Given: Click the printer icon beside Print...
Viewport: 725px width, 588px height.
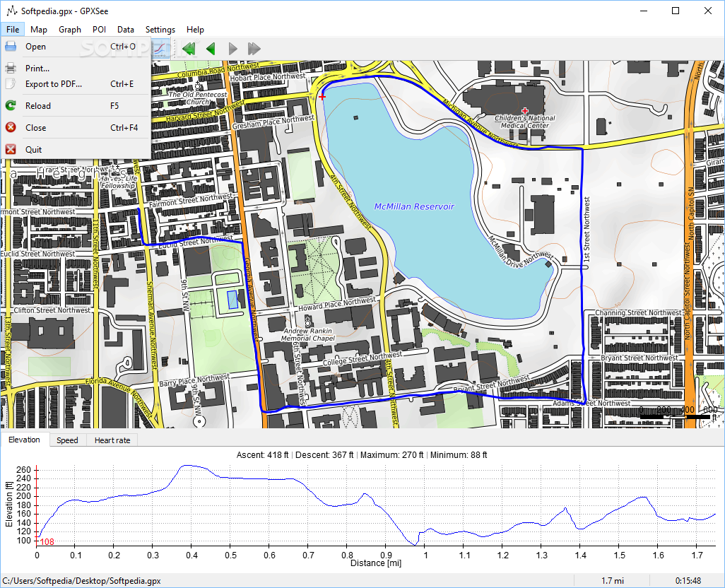Looking at the screenshot, I should [11, 69].
